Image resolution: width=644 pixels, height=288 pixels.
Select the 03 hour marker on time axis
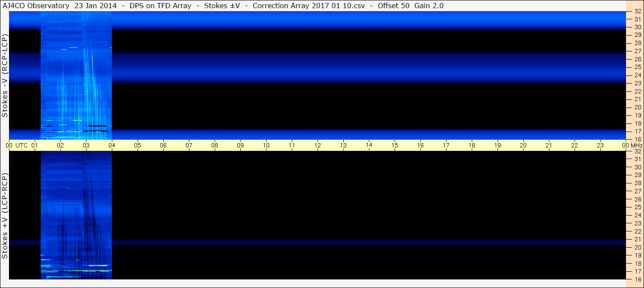pyautogui.click(x=86, y=145)
